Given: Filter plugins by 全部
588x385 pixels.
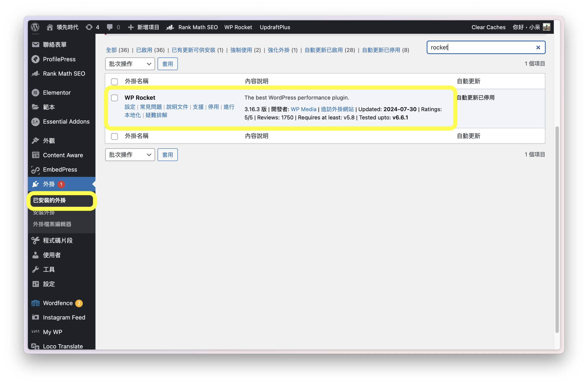Looking at the screenshot, I should coord(111,50).
